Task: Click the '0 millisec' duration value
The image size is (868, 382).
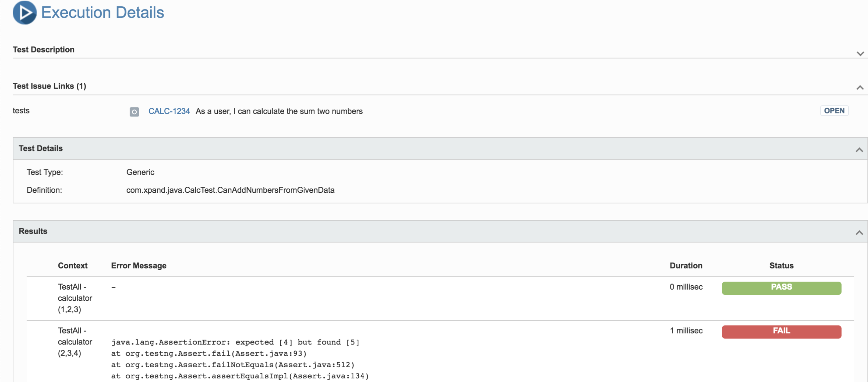Action: coord(686,287)
